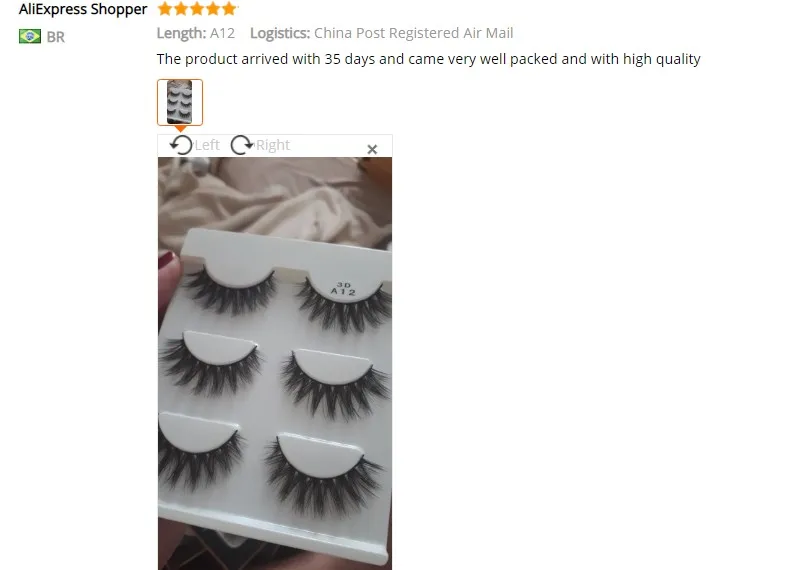Click the Brazil flag icon
Image resolution: width=786 pixels, height=570 pixels.
click(30, 37)
